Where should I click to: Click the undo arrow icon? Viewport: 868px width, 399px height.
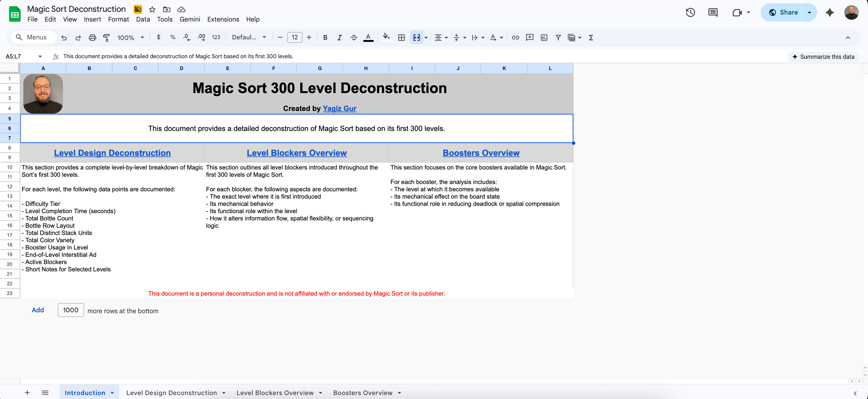64,37
